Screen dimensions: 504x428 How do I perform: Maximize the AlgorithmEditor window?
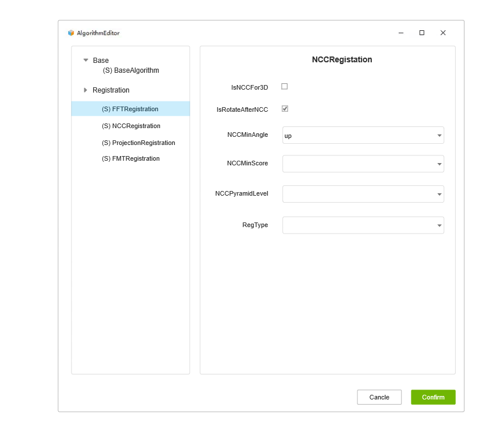coord(422,33)
